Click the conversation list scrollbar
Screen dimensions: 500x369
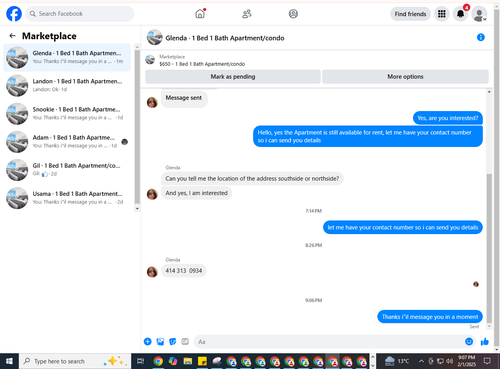tap(137, 127)
